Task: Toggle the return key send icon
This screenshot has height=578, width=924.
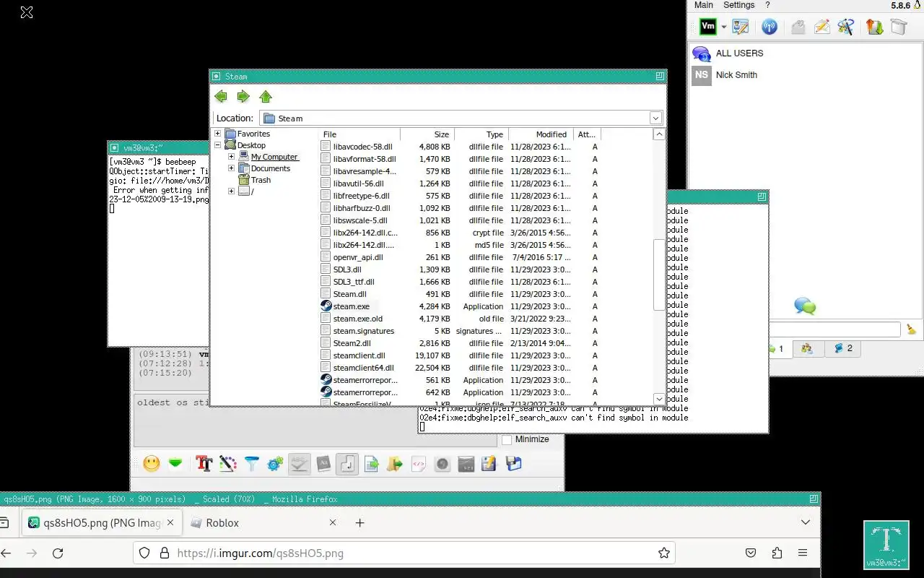Action: coord(347,464)
